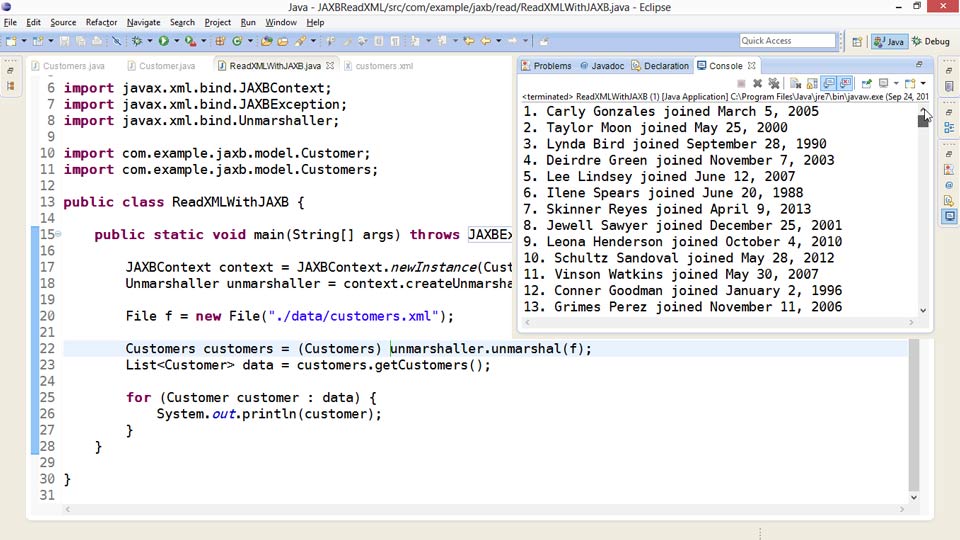This screenshot has width=960, height=540.
Task: Open the Run configurations dropdown arrow
Action: click(177, 41)
